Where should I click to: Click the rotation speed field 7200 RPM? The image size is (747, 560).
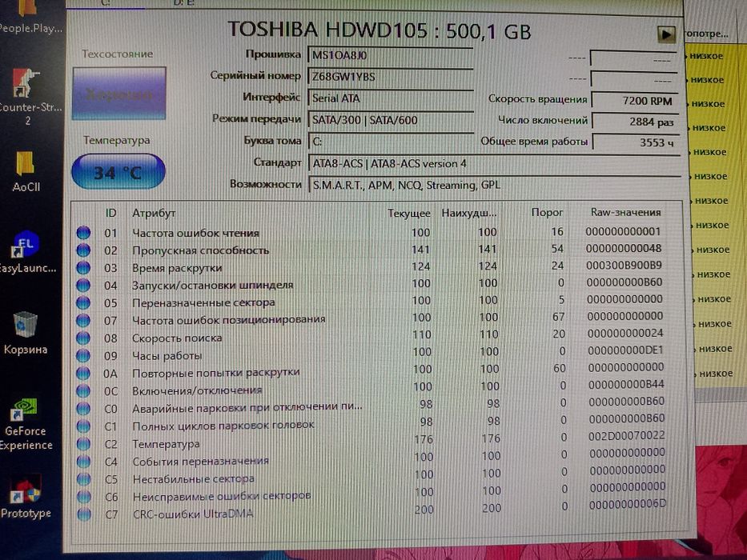coord(633,101)
